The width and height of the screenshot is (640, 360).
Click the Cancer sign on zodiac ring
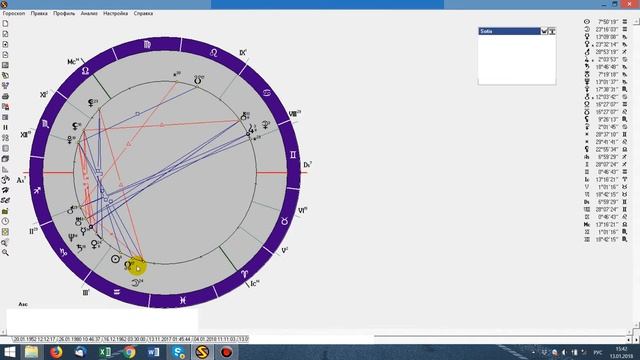(267, 93)
